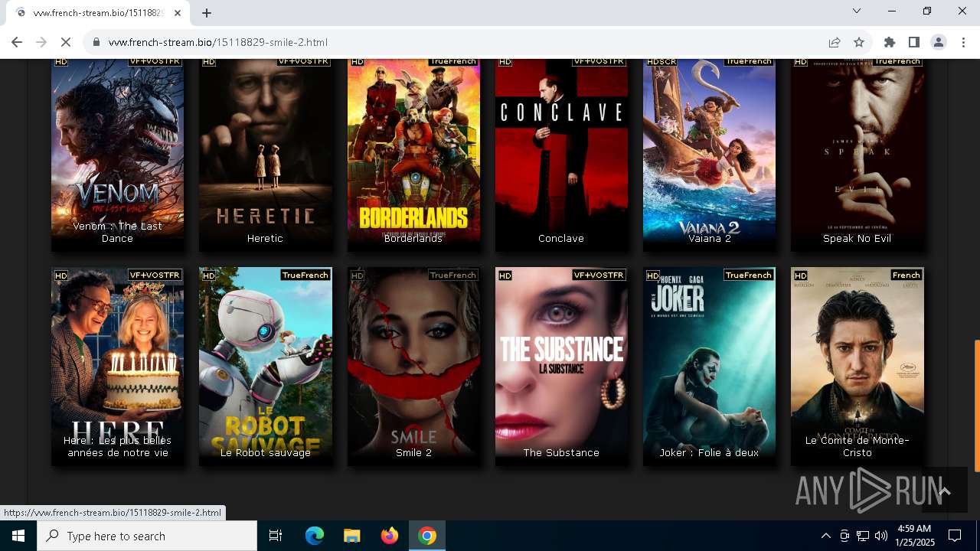Stop loading the page
This screenshot has height=551, width=980.
[x=66, y=42]
